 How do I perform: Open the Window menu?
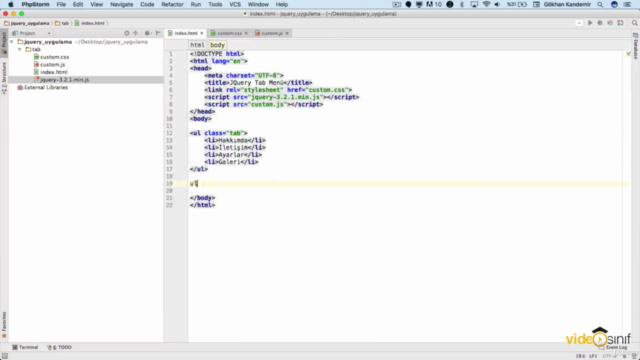258,4
